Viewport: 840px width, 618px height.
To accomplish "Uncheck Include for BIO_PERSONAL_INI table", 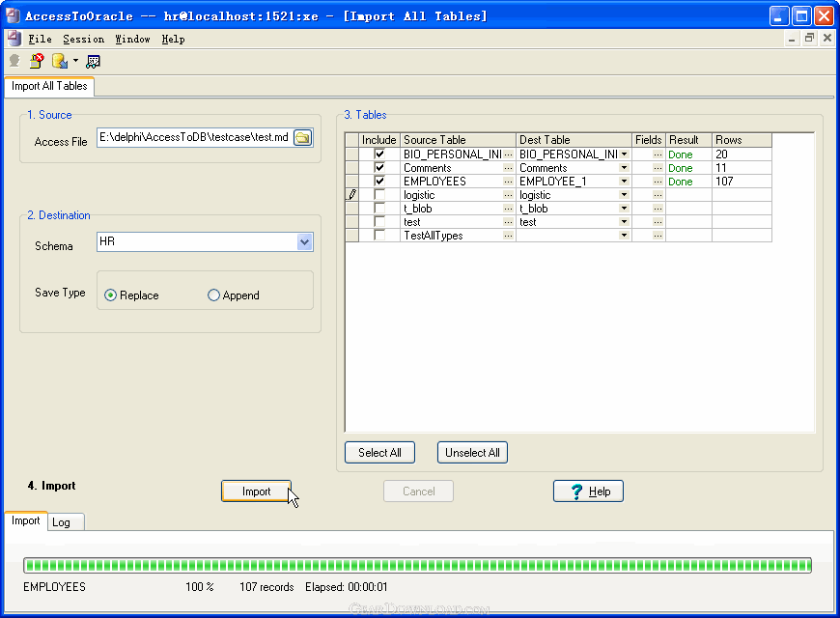I will pos(379,154).
